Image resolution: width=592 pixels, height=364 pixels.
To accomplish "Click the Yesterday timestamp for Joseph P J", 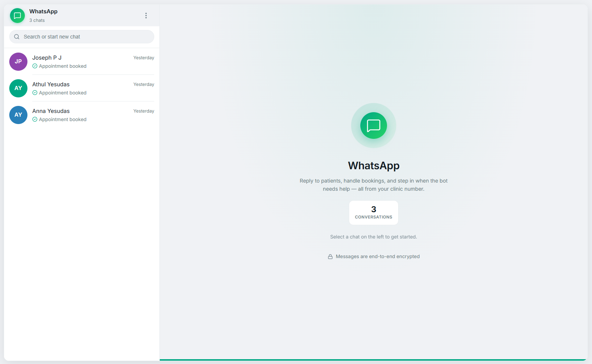I will point(144,58).
